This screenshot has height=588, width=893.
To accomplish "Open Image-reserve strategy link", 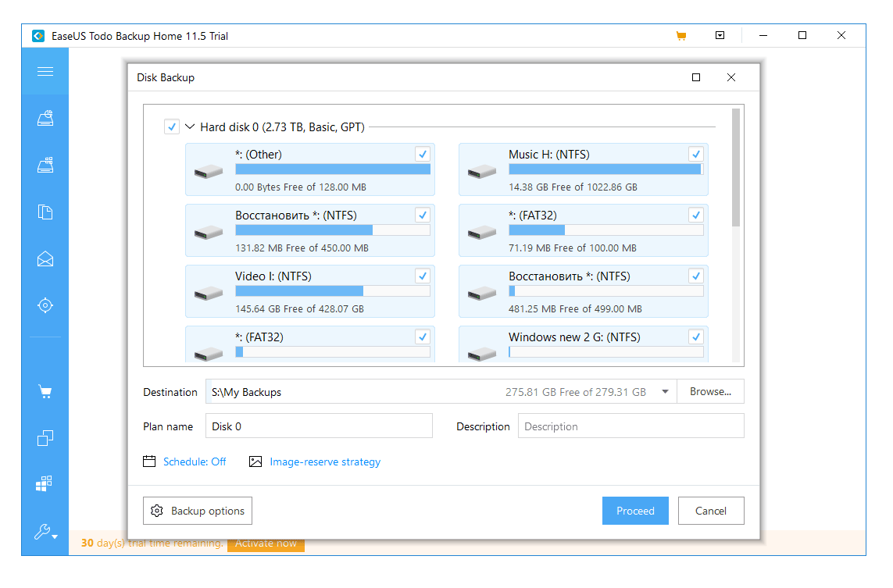I will click(325, 461).
